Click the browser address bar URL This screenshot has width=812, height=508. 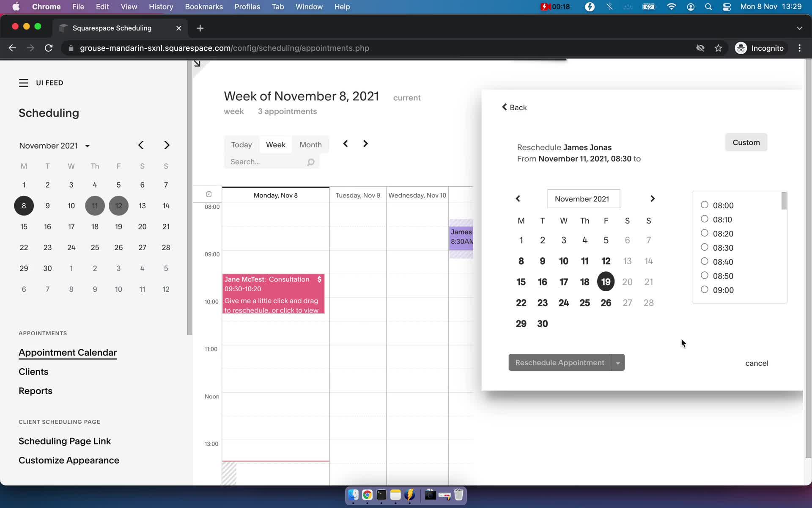click(225, 48)
